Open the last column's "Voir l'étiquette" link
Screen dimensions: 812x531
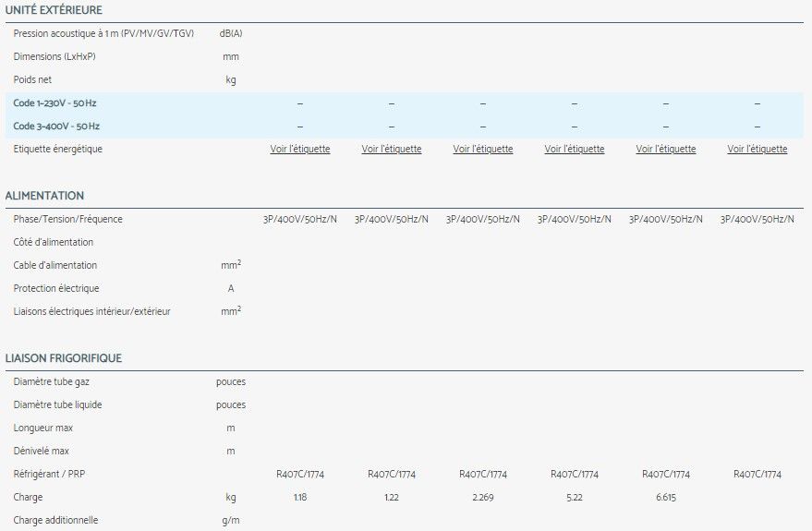pyautogui.click(x=757, y=150)
